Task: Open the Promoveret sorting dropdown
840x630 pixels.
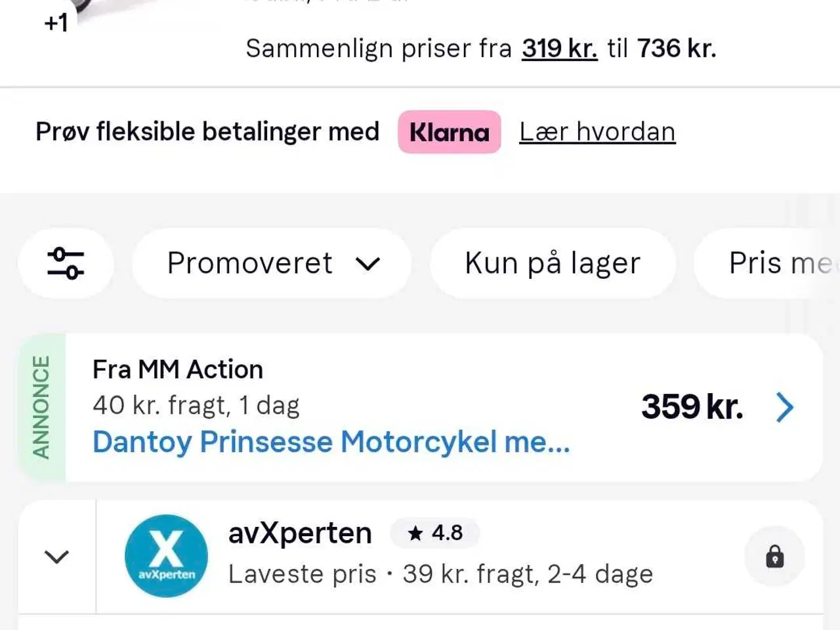Action: (272, 263)
